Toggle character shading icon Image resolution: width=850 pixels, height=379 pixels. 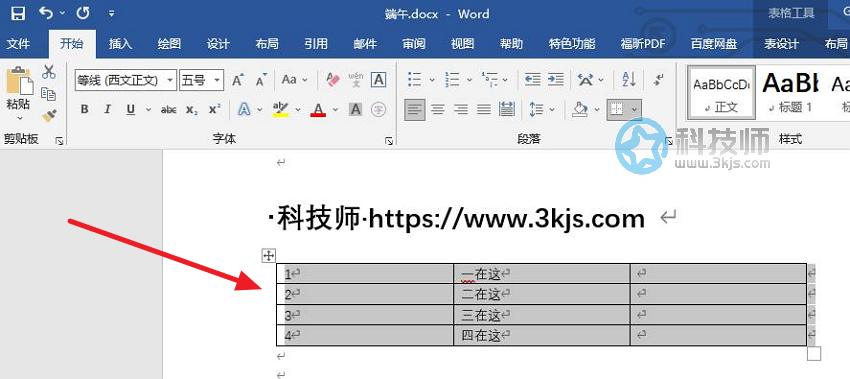pos(356,110)
